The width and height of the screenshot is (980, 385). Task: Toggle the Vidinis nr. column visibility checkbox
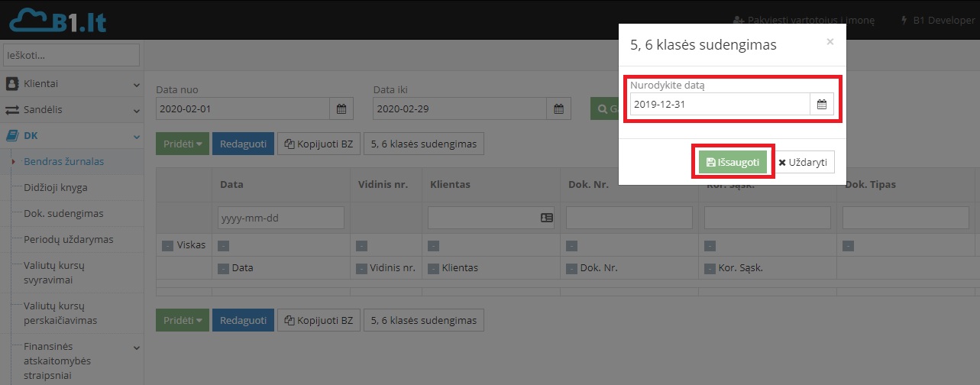click(362, 268)
